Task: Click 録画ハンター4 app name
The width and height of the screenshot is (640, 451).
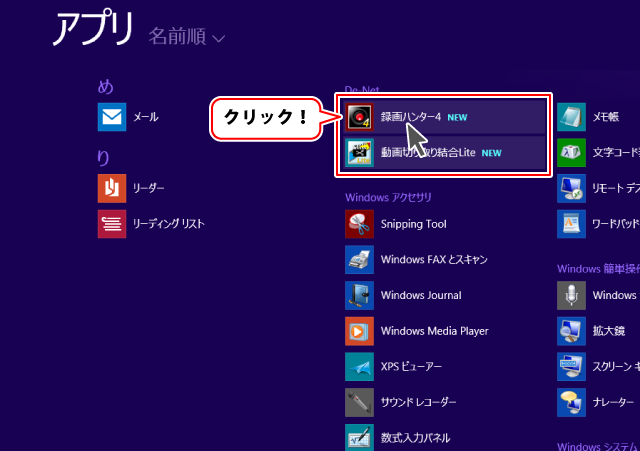Action: [x=411, y=117]
